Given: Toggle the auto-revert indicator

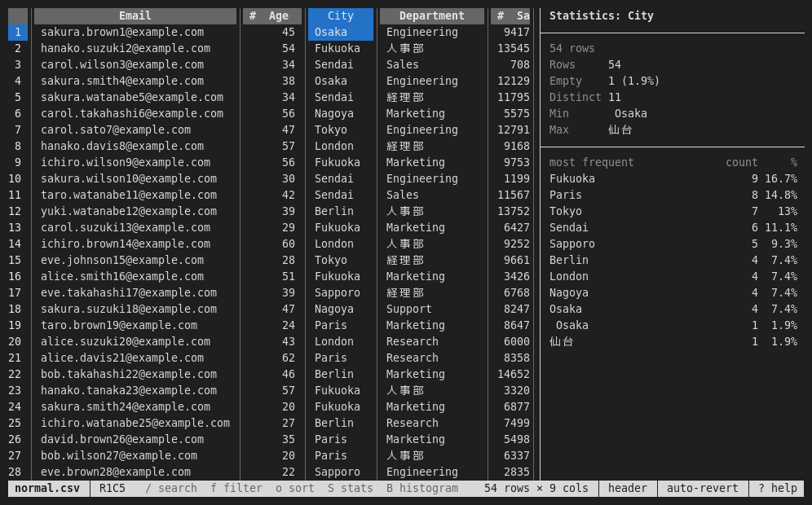Looking at the screenshot, I should (702, 489).
